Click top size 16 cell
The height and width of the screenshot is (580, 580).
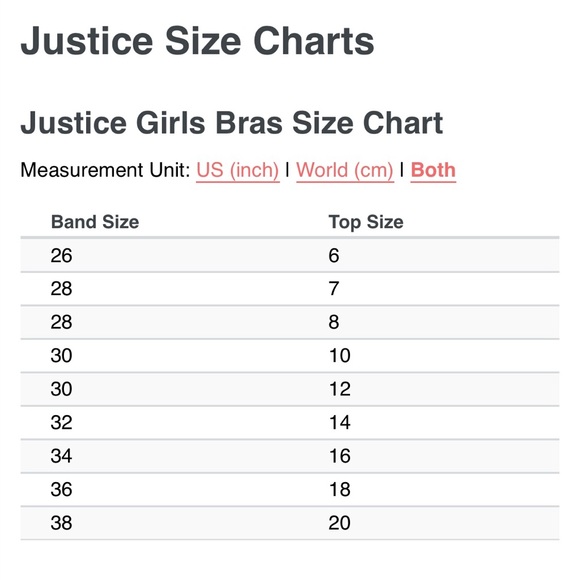(339, 456)
